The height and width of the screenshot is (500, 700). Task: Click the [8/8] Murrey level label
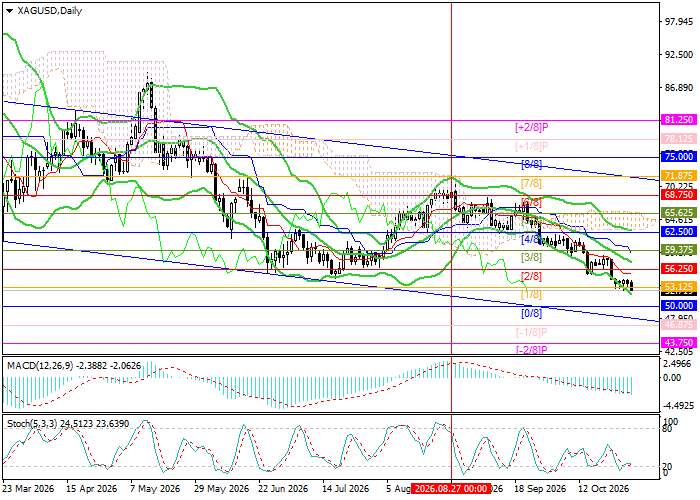[531, 165]
